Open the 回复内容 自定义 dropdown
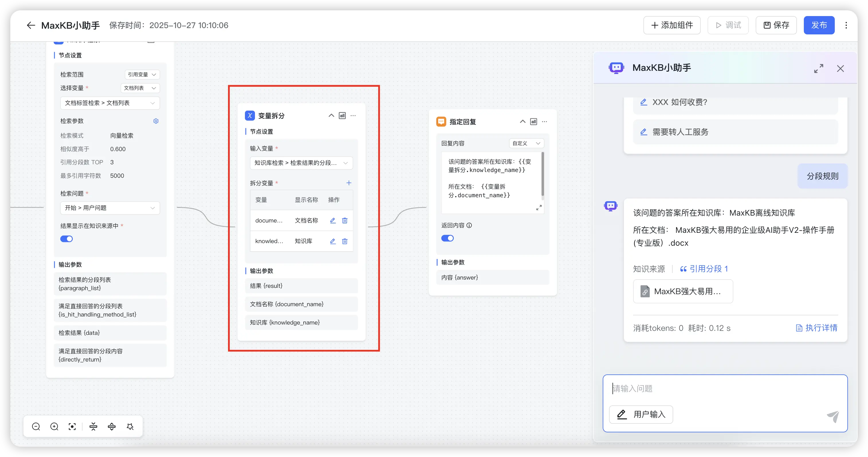 pyautogui.click(x=526, y=143)
